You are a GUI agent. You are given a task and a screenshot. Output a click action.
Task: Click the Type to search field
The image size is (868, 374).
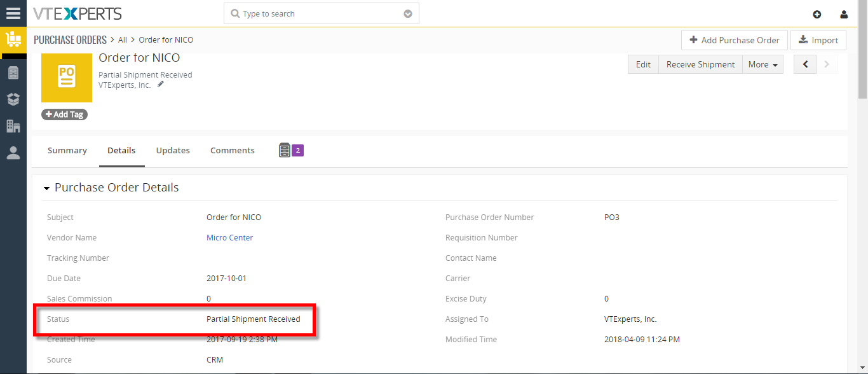click(x=321, y=13)
